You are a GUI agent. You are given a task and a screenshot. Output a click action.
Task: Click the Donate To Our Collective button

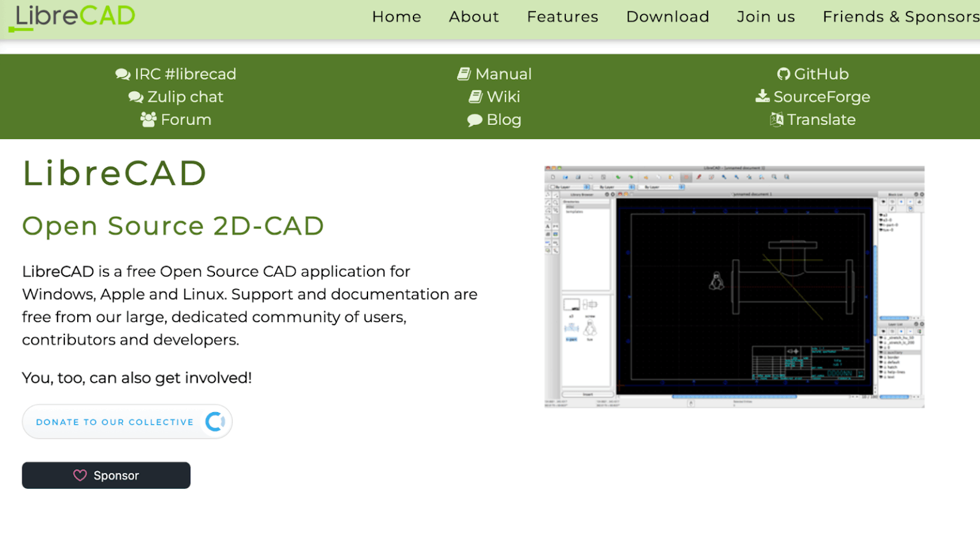pos(116,422)
